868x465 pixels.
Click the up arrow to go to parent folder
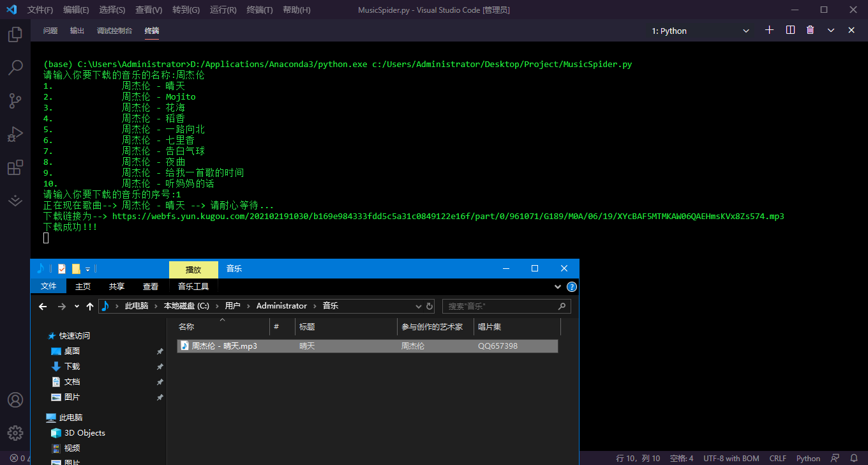tap(89, 306)
